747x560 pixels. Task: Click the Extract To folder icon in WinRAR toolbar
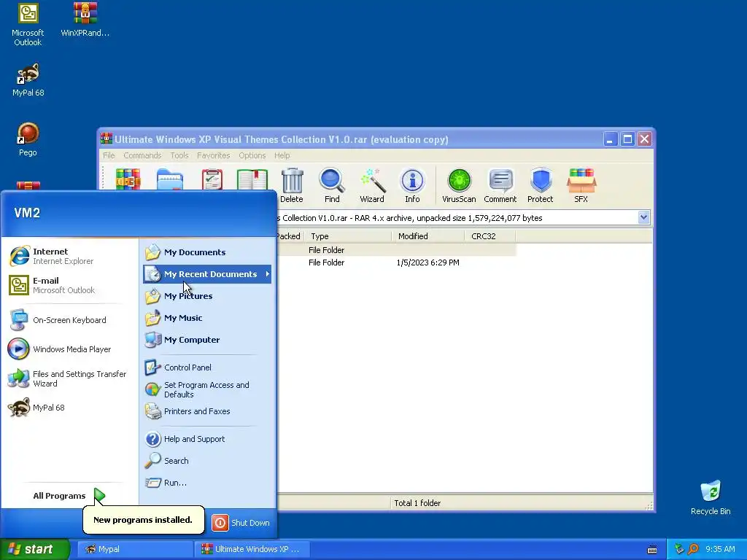point(170,179)
